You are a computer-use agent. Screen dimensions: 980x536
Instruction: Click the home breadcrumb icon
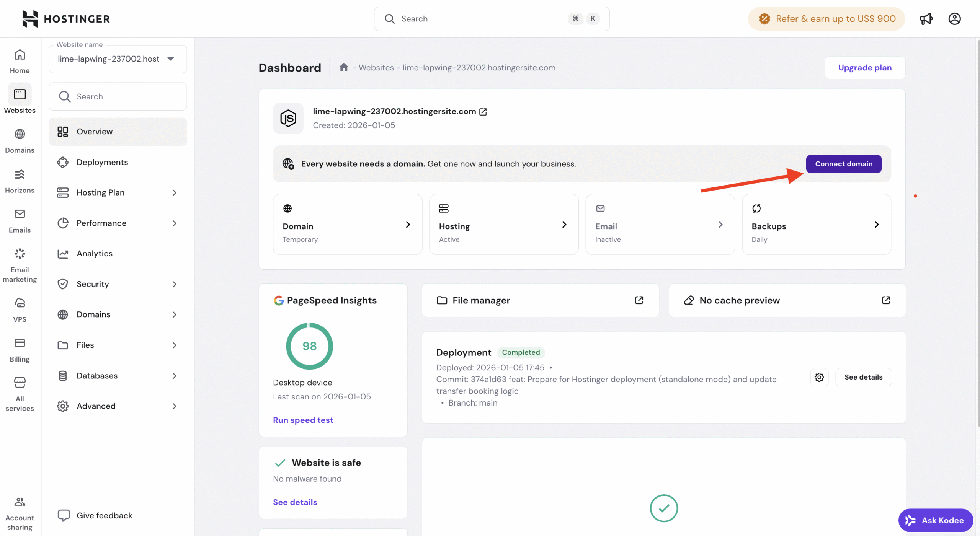(343, 67)
